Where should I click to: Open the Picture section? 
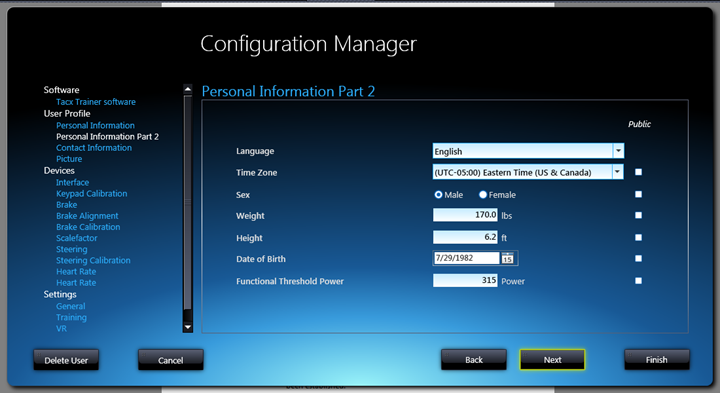click(69, 159)
